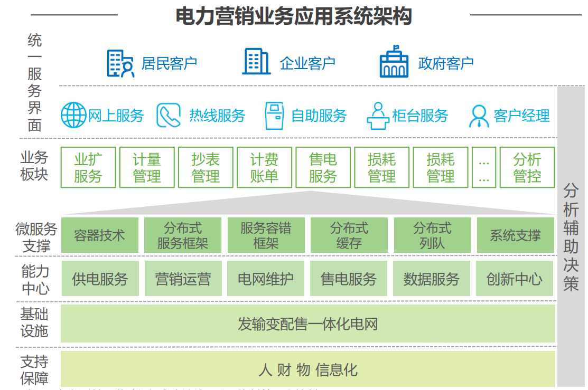Click the 自助服务 kiosk icon
The image size is (588, 390).
[274, 116]
